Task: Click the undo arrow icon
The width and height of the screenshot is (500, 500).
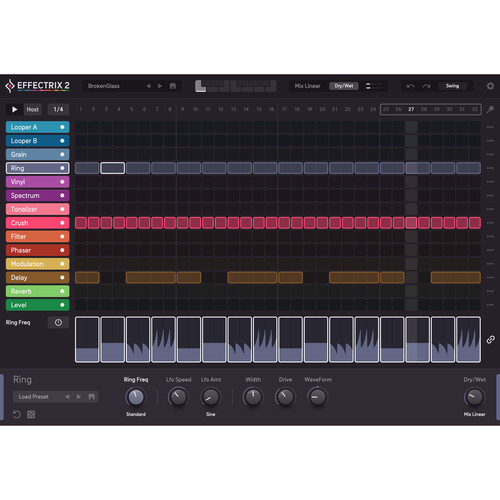Action: coord(411,86)
